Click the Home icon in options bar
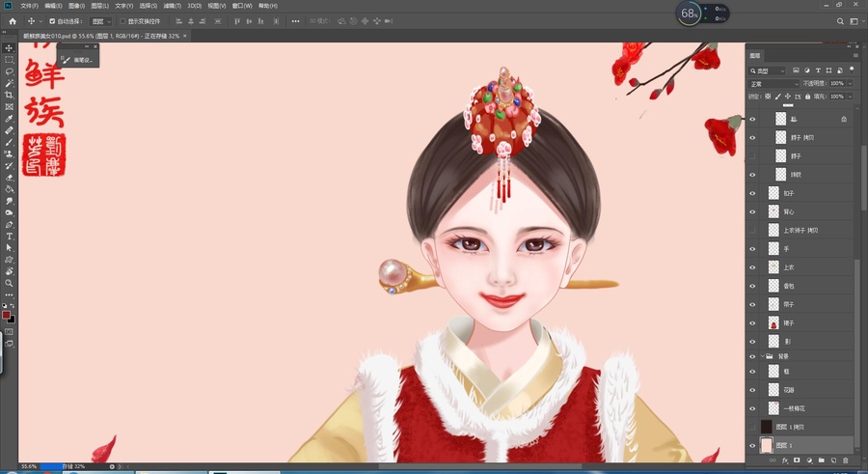Image resolution: width=868 pixels, height=474 pixels. (x=13, y=21)
